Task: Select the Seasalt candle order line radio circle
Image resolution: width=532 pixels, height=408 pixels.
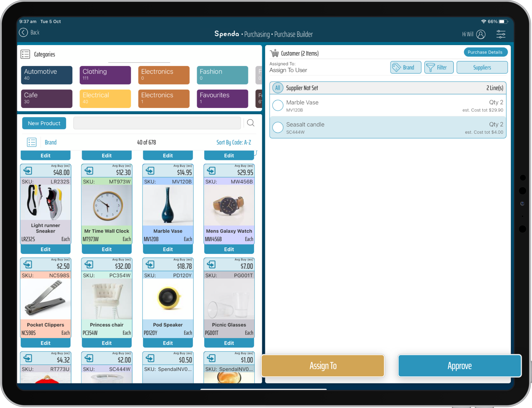Action: click(278, 128)
